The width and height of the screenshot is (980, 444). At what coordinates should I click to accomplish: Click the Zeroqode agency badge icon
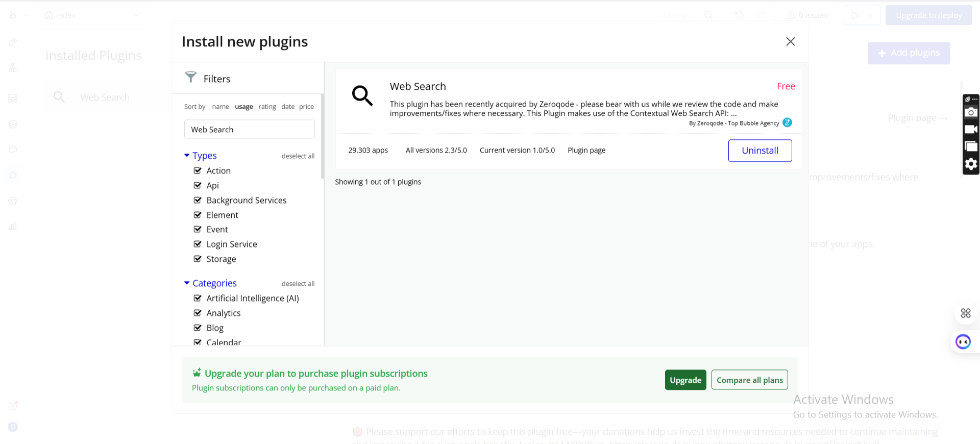coord(787,123)
